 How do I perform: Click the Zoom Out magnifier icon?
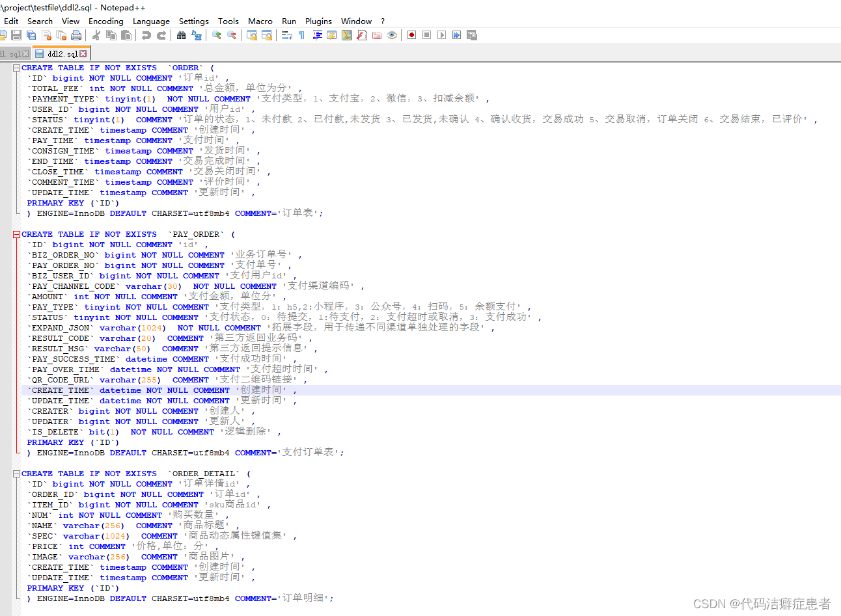(232, 35)
